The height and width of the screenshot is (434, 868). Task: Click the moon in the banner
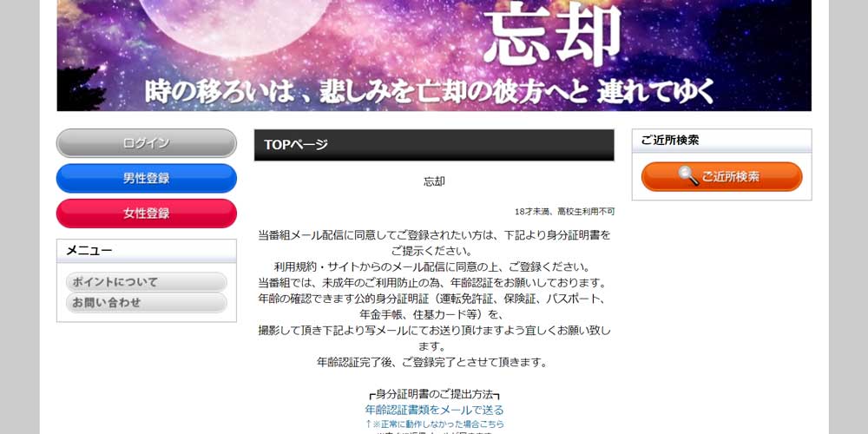coord(235,27)
